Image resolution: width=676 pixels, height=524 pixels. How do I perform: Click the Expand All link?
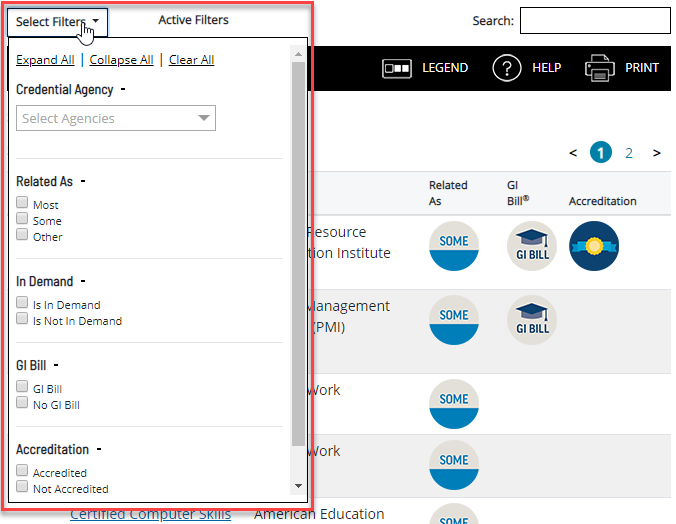click(45, 60)
